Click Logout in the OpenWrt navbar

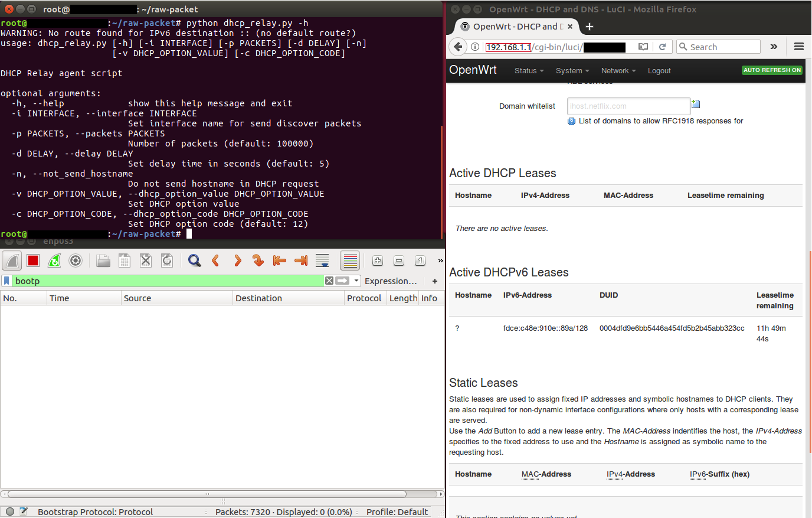click(659, 70)
